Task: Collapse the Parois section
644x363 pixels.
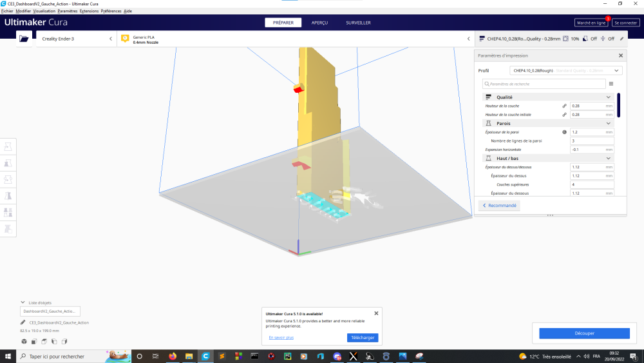Action: coord(609,123)
